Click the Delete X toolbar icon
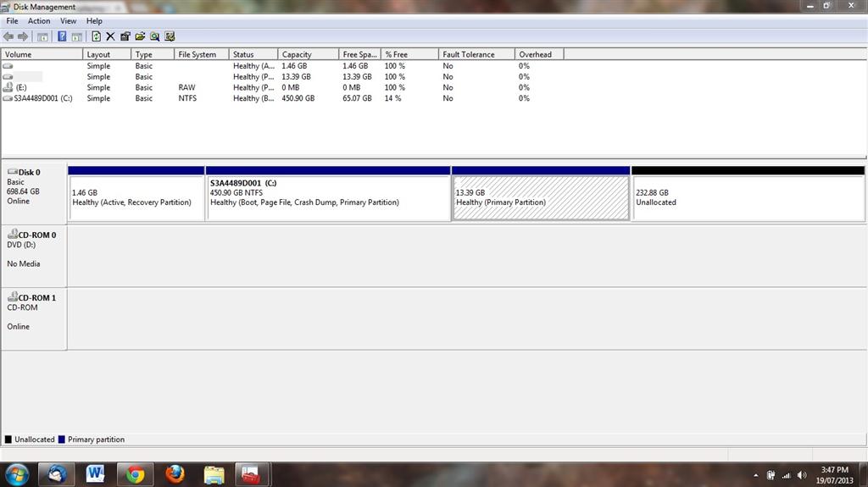The image size is (868, 487). pos(110,36)
